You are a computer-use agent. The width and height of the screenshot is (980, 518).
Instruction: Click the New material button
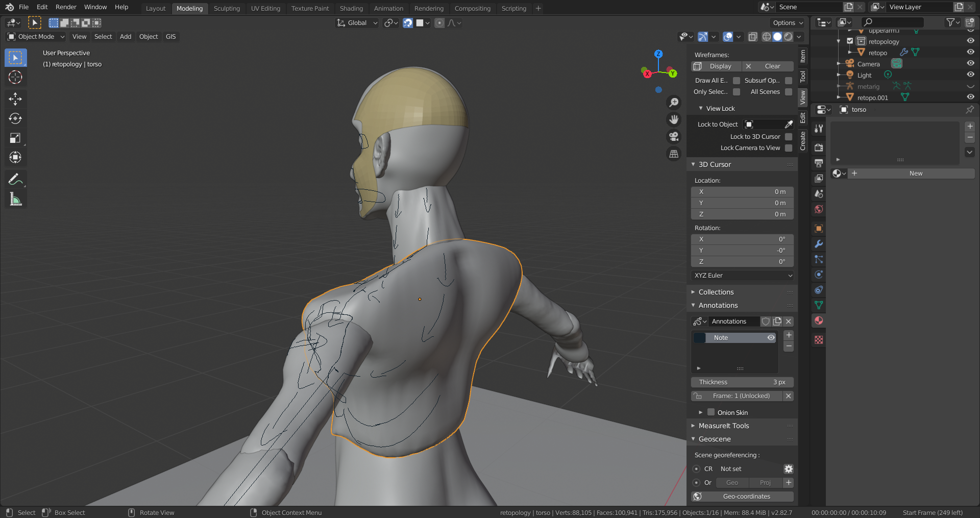pos(915,174)
